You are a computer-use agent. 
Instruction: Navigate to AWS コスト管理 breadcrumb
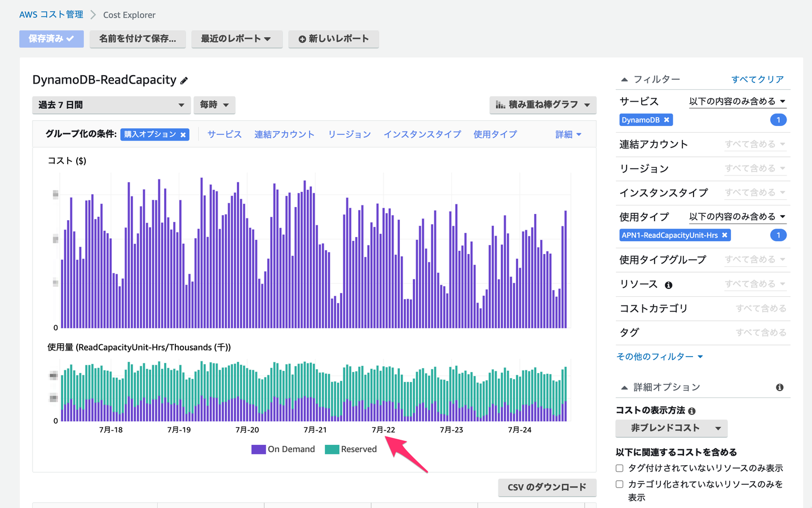[x=50, y=15]
